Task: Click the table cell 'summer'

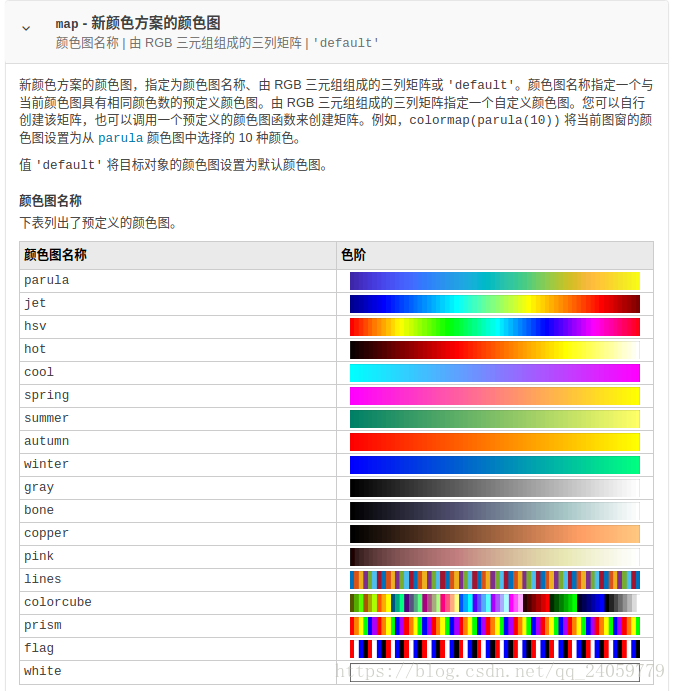Action: click(178, 419)
